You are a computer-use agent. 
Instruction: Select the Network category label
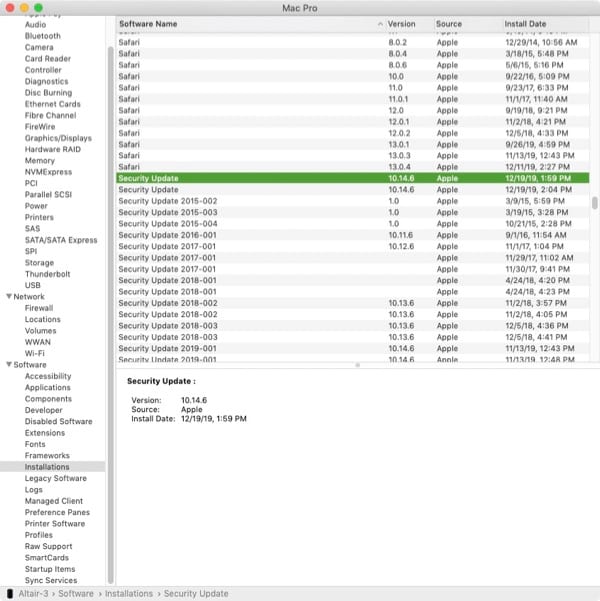[x=29, y=296]
